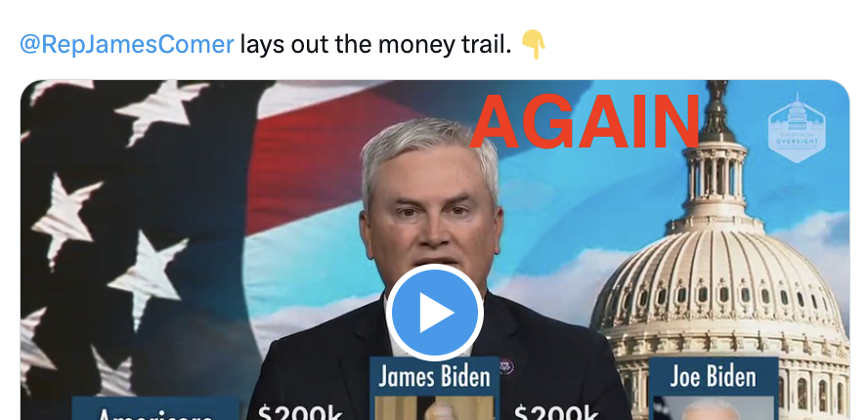Screen dimensions: 868x420
Task: Click the pointing-down hand emoji
Action: 534,44
